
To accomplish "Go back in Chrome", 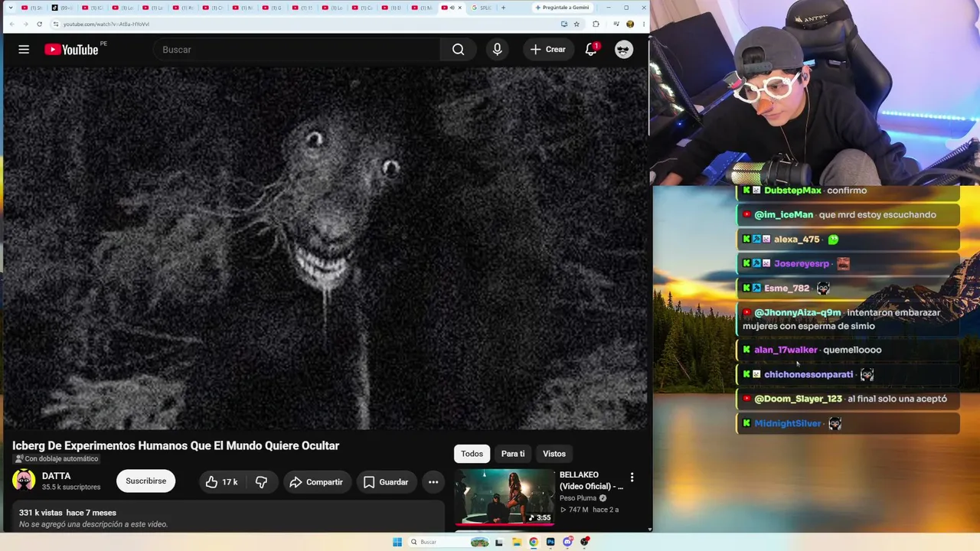I will coord(11,24).
